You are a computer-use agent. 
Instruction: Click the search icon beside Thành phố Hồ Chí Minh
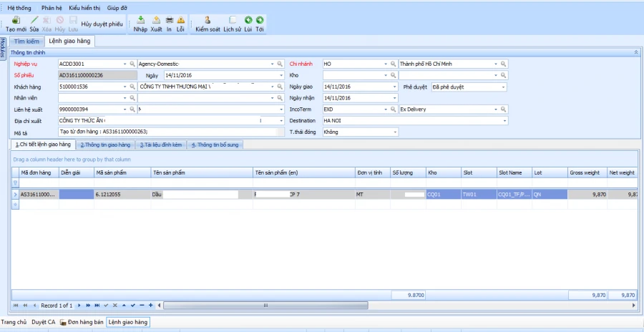point(504,64)
